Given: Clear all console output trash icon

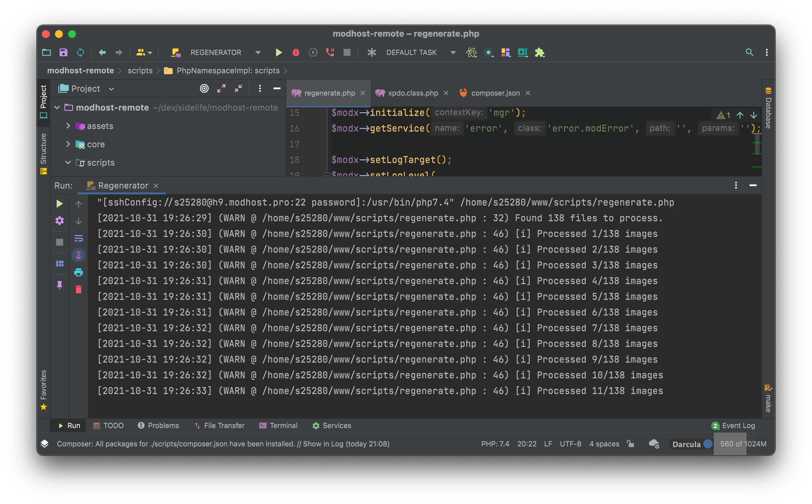Looking at the screenshot, I should click(x=78, y=289).
